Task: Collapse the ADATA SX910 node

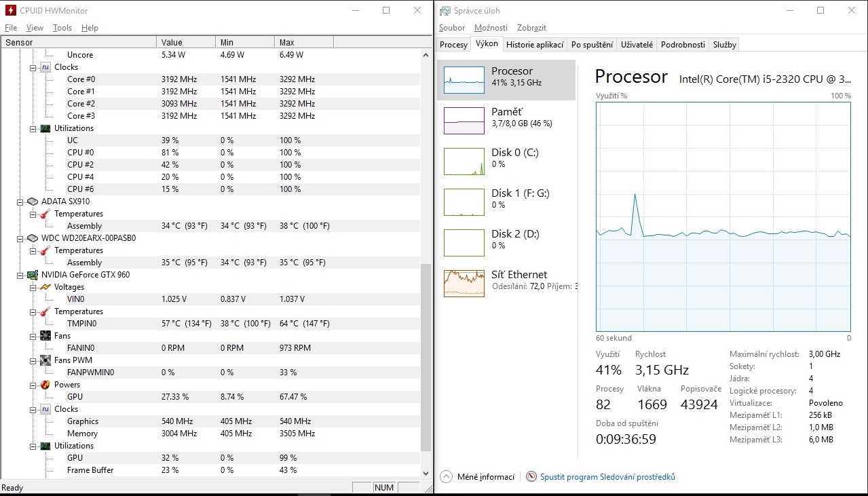Action: 20,202
